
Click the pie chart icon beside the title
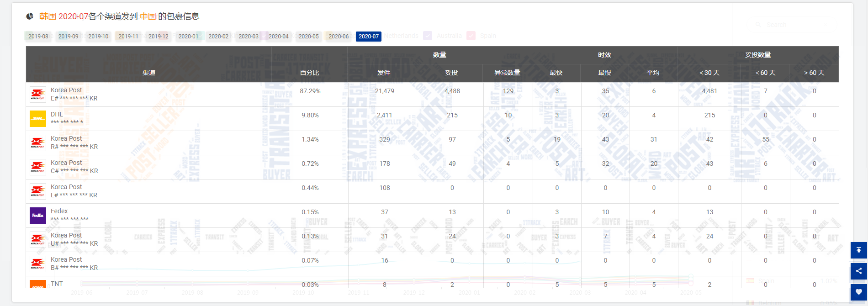coord(30,16)
